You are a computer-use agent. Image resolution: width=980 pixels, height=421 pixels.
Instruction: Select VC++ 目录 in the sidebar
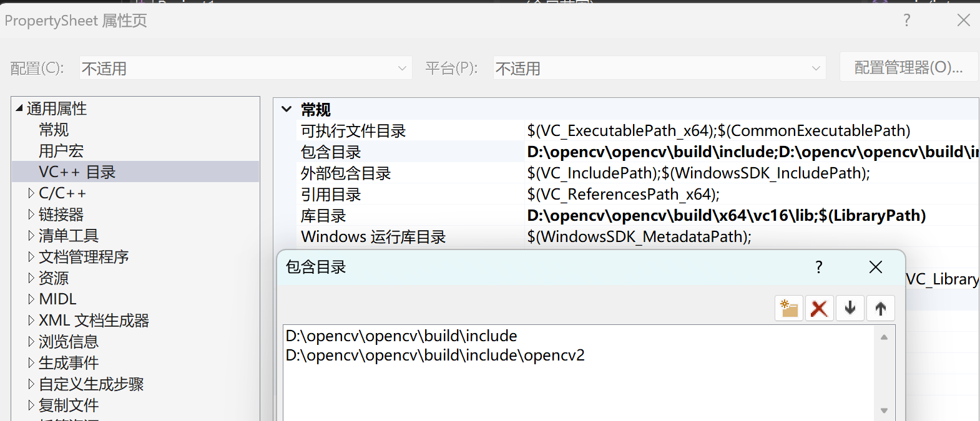77,172
